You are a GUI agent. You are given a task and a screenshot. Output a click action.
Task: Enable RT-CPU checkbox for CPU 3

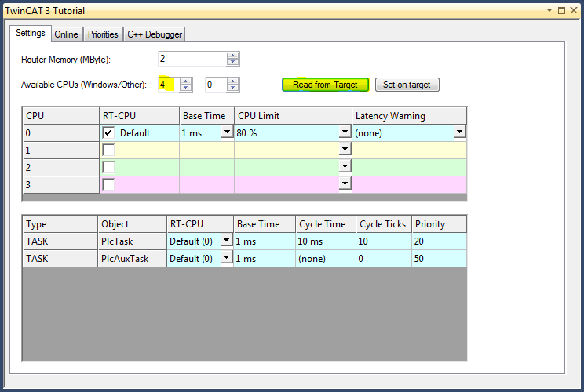(x=108, y=184)
